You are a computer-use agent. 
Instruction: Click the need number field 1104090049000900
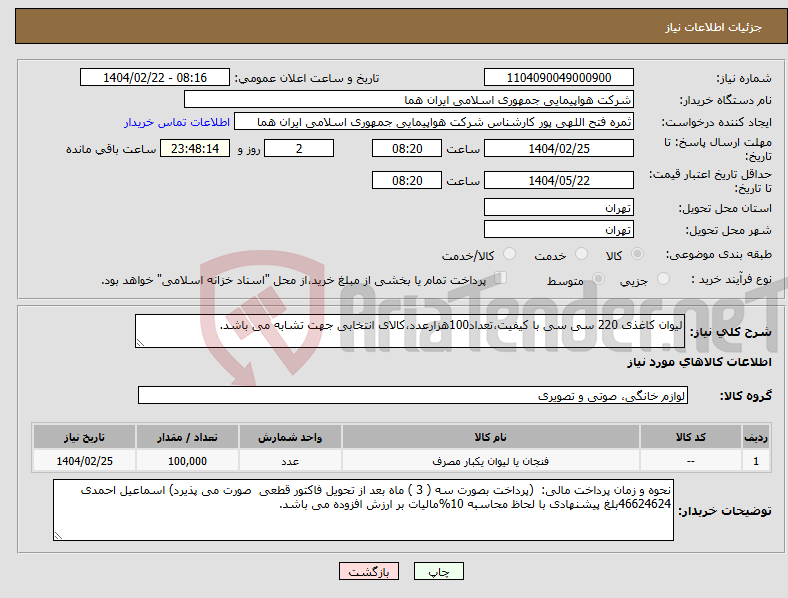tap(559, 77)
